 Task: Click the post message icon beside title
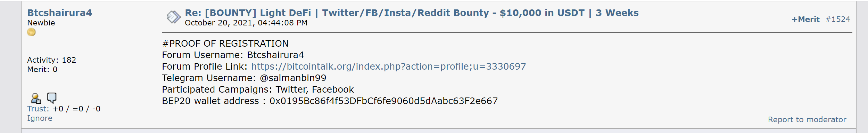pos(173,17)
